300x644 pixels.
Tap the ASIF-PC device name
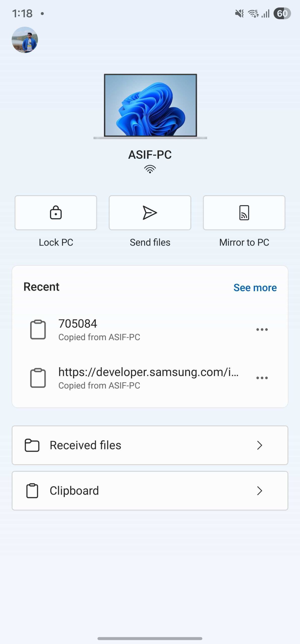150,154
